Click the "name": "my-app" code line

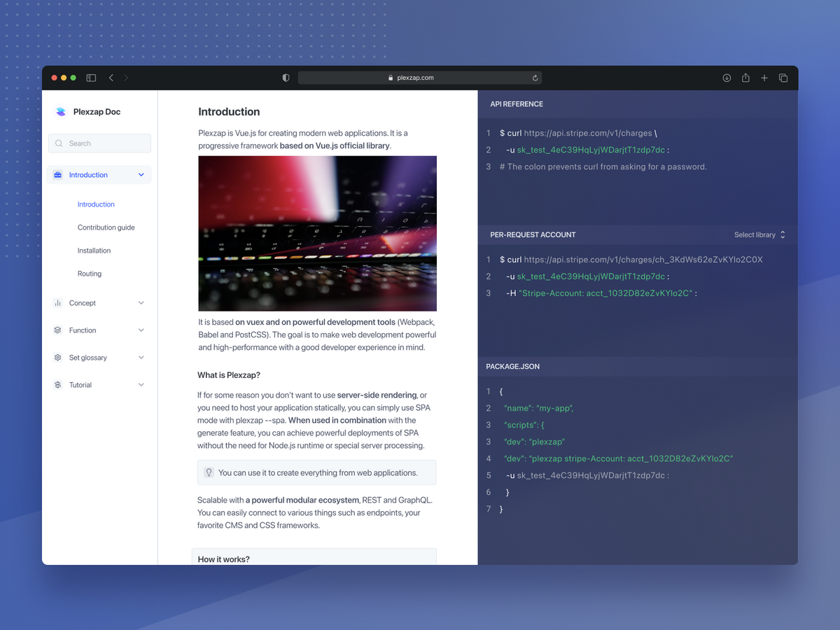point(538,408)
